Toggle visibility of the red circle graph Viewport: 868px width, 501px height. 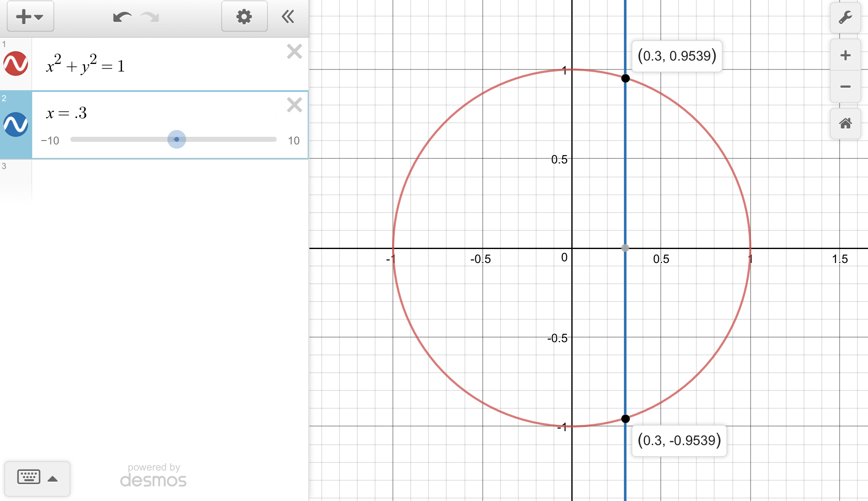coord(16,64)
